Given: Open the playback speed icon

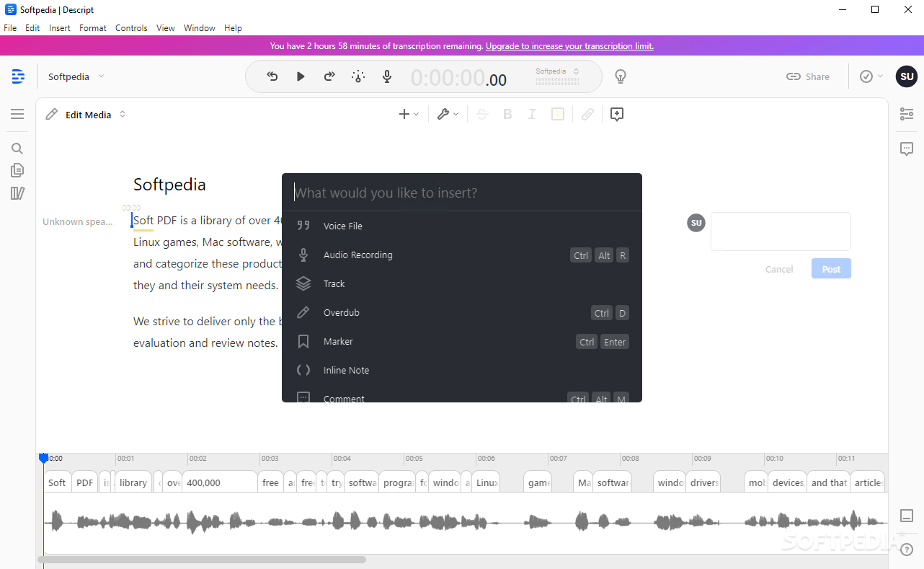Looking at the screenshot, I should click(x=358, y=76).
